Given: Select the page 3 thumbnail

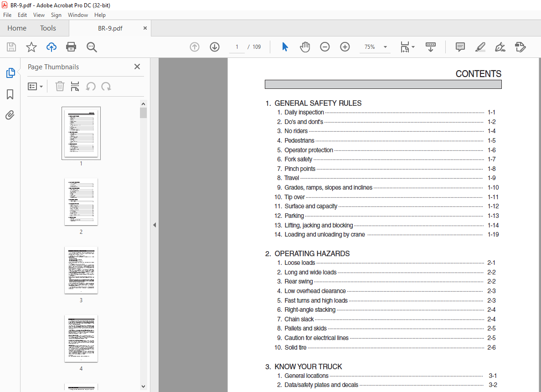Looking at the screenshot, I should [x=81, y=270].
